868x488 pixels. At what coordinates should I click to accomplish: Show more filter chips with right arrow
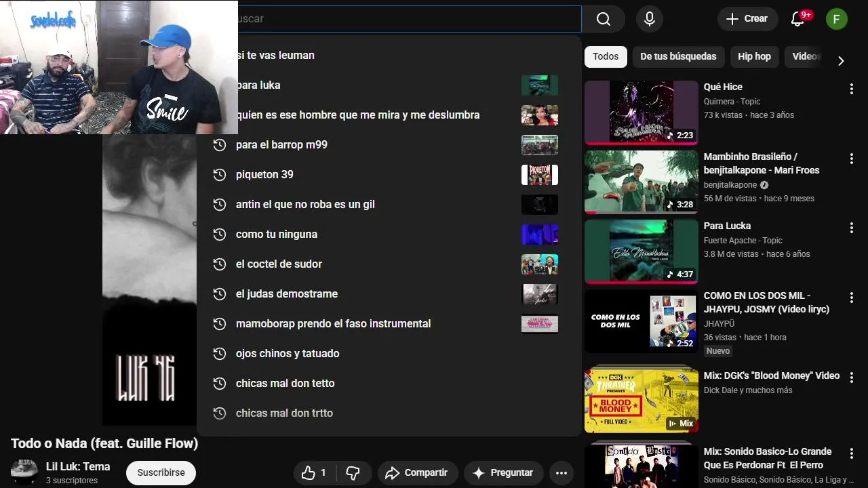click(841, 61)
